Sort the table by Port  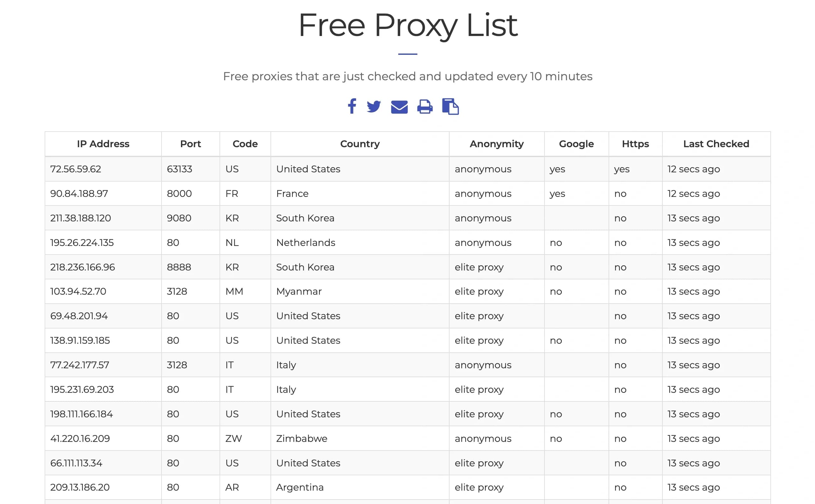tap(190, 144)
